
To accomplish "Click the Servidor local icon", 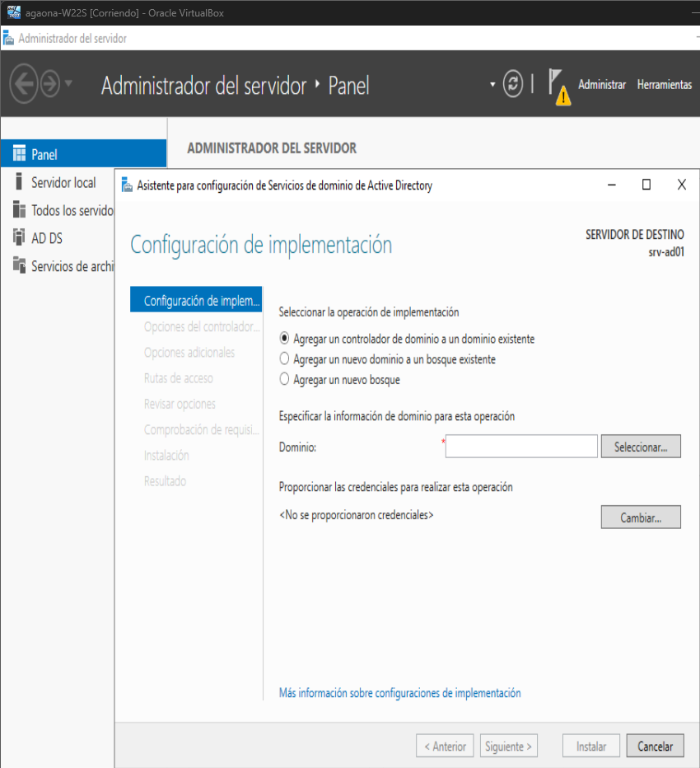I will (x=20, y=182).
